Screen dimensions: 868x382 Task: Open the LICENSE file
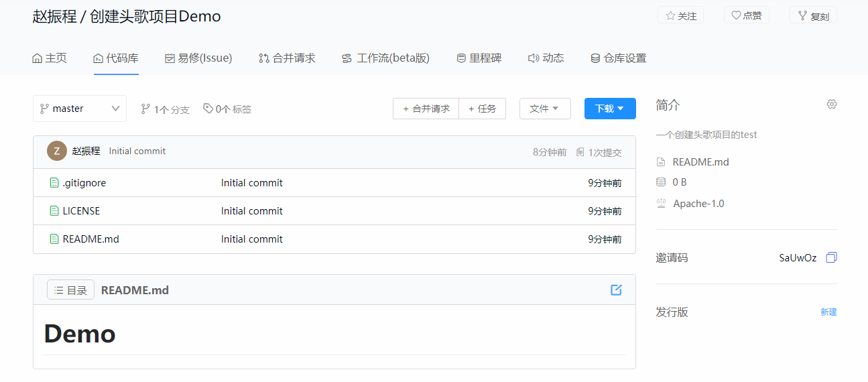(x=81, y=211)
